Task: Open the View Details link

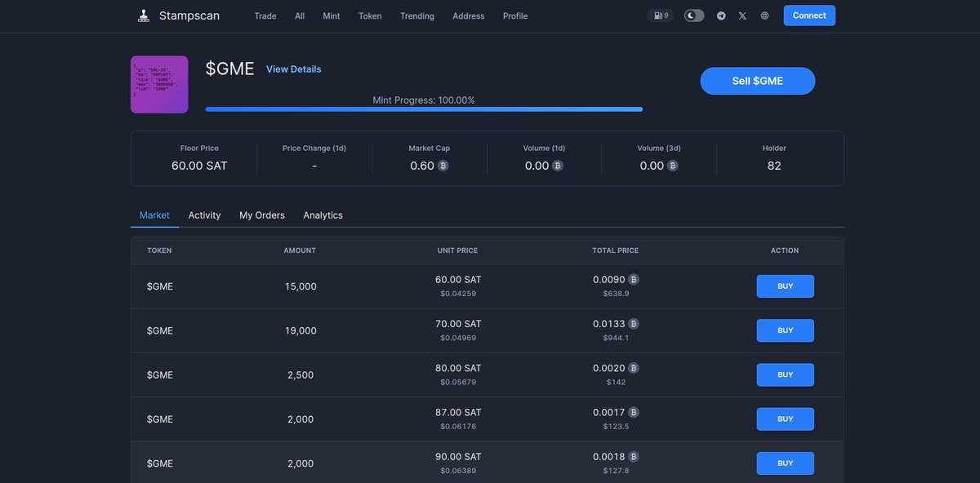Action: tap(293, 69)
